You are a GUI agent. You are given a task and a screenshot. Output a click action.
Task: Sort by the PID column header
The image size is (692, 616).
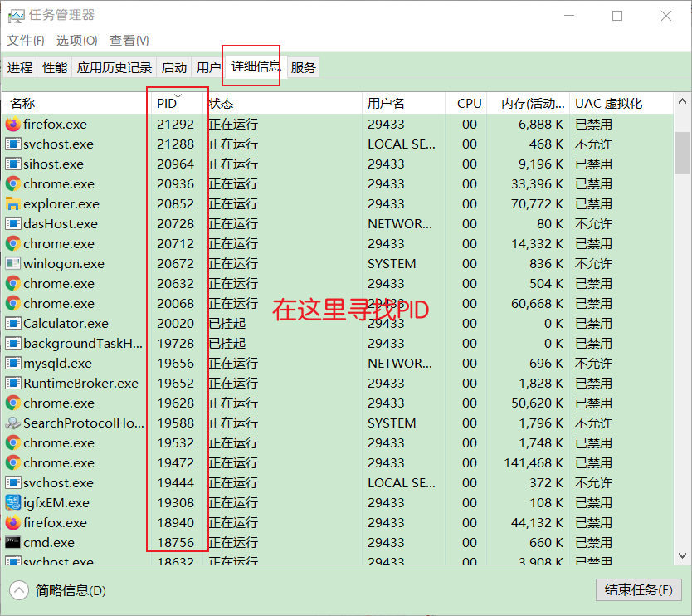click(167, 104)
